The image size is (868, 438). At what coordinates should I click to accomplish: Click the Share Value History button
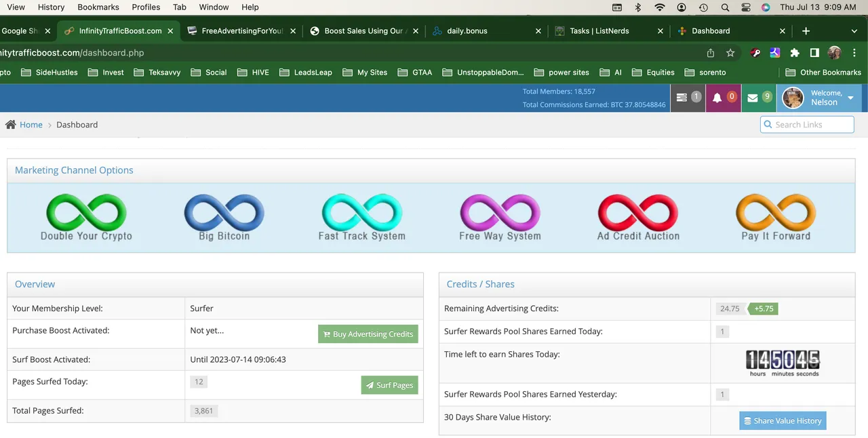(x=783, y=420)
